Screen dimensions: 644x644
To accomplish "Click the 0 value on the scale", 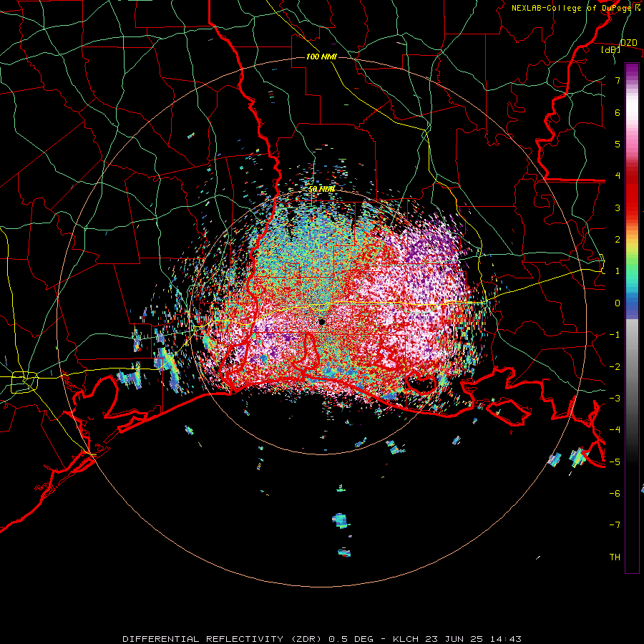I will click(618, 303).
